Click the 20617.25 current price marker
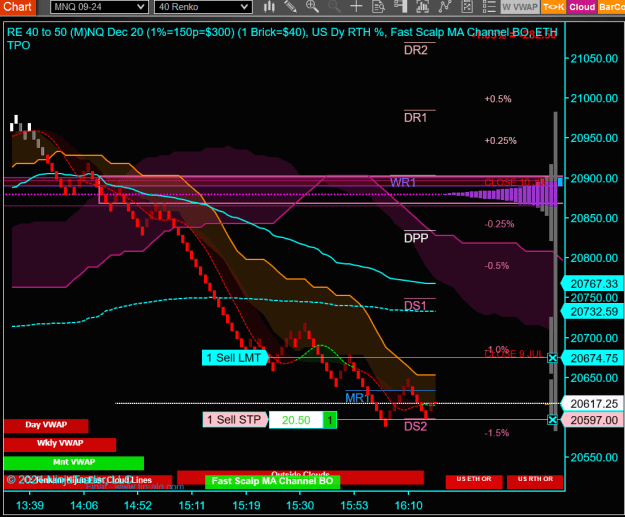The width and height of the screenshot is (625, 517). coord(593,404)
